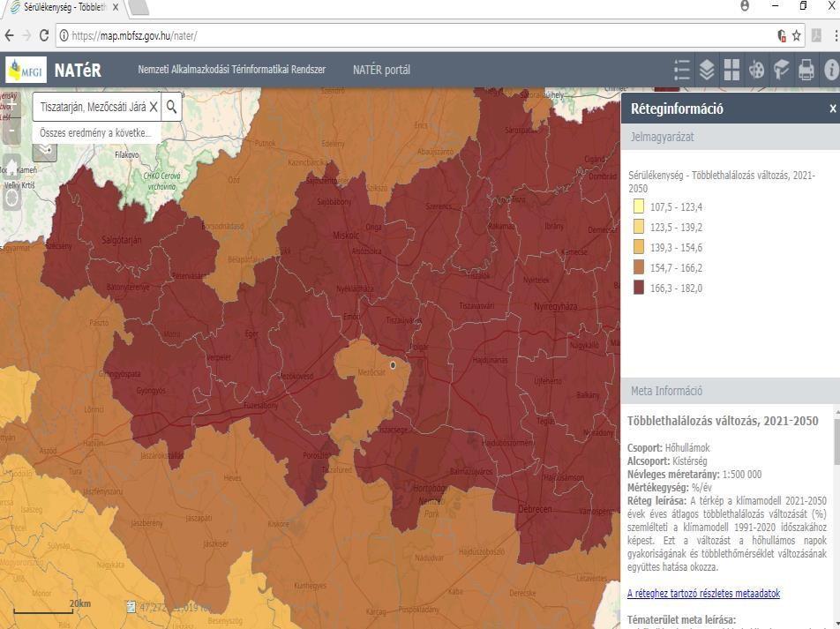Click Nyíregyháza label on the map
The width and height of the screenshot is (840, 629).
(556, 306)
